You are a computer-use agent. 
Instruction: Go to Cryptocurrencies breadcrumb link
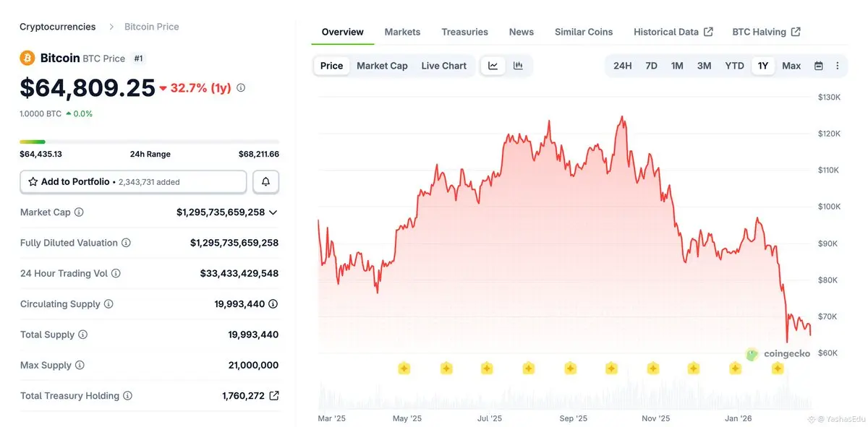point(57,27)
